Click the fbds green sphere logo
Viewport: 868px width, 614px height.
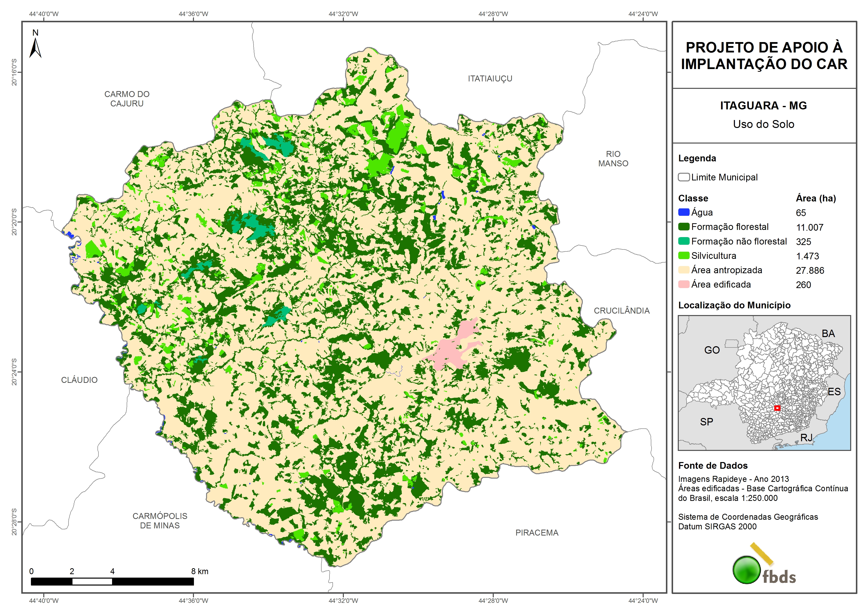coord(747,570)
